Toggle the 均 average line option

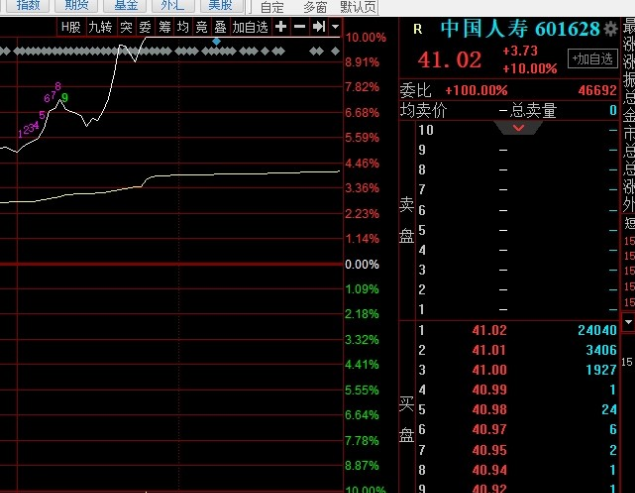pyautogui.click(x=183, y=27)
